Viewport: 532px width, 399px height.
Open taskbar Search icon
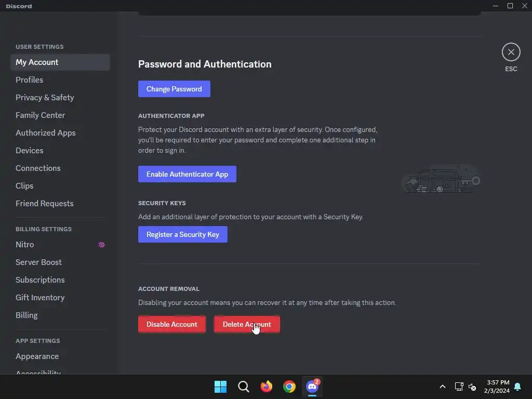(x=244, y=387)
